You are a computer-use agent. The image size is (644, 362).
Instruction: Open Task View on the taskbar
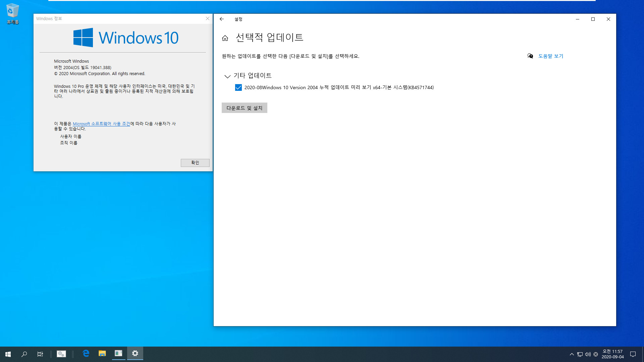coord(40,354)
